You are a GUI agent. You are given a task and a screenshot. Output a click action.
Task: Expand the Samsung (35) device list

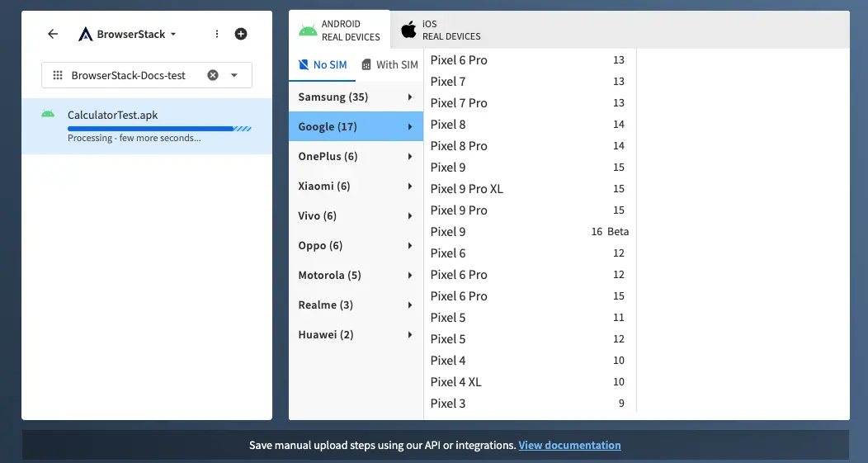coord(356,97)
